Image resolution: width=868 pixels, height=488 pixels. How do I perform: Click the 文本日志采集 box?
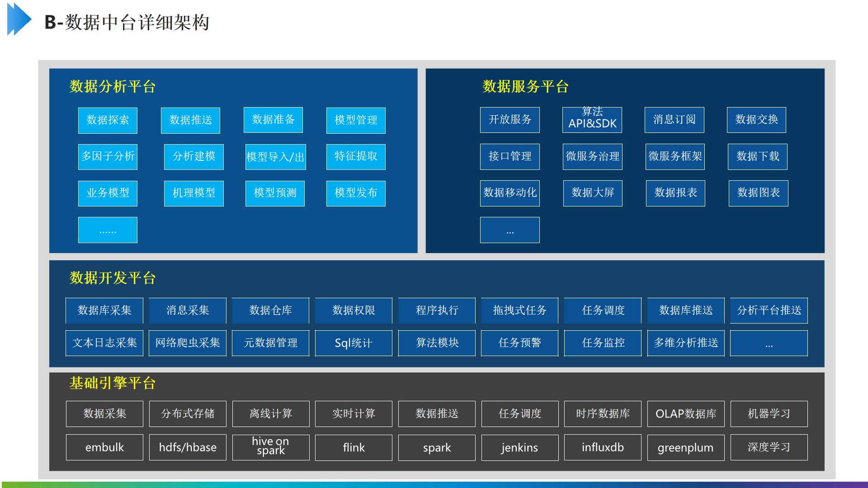click(104, 343)
